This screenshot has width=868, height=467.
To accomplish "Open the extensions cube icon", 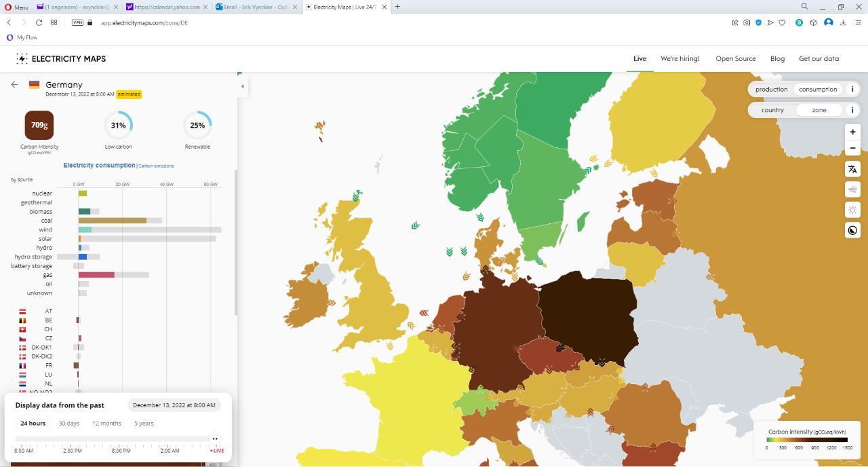I will [813, 22].
